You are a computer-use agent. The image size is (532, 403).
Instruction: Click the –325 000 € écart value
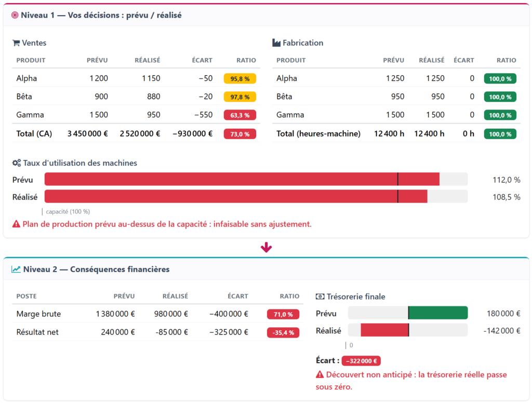click(229, 332)
